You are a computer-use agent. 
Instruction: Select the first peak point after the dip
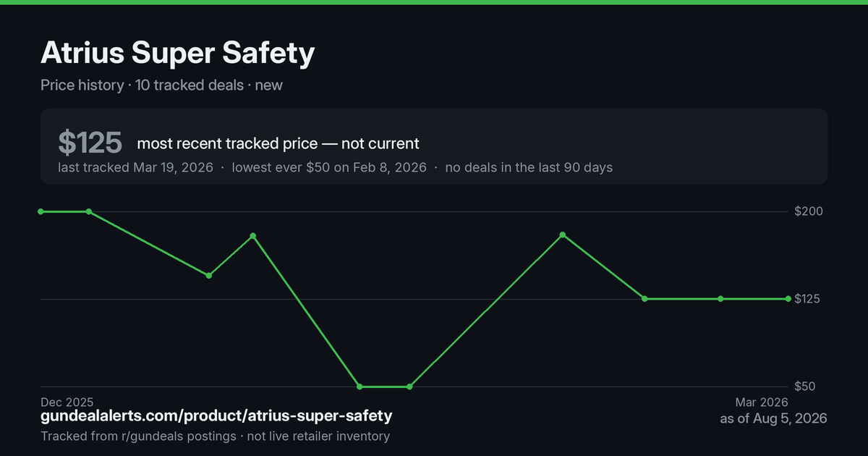click(253, 236)
